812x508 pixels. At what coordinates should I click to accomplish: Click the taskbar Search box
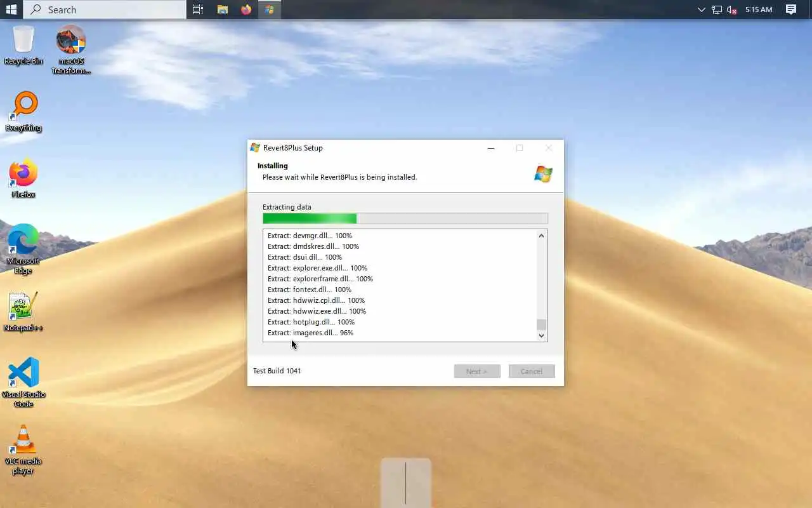click(x=105, y=10)
